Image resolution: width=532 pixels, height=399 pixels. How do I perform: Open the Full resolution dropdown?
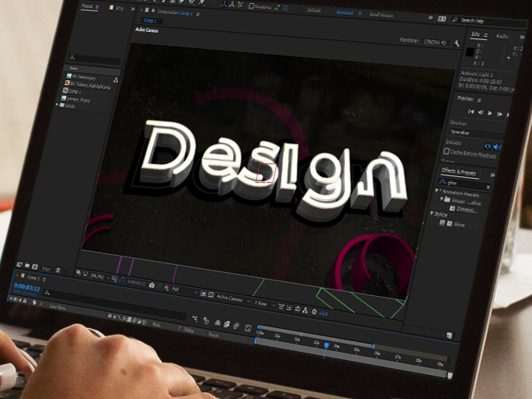tap(185, 290)
